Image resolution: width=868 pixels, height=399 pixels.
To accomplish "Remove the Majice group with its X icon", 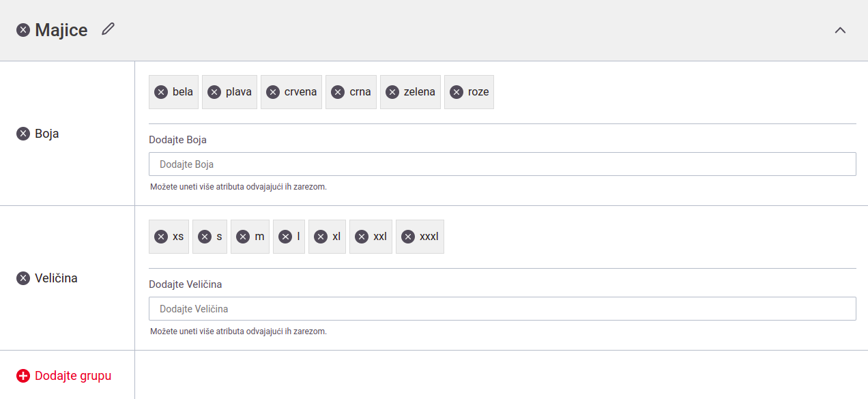I will coord(23,30).
